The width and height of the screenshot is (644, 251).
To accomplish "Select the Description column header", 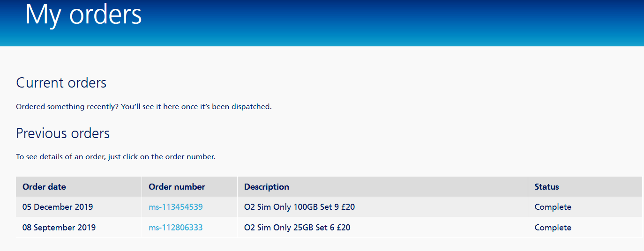I will tap(266, 187).
